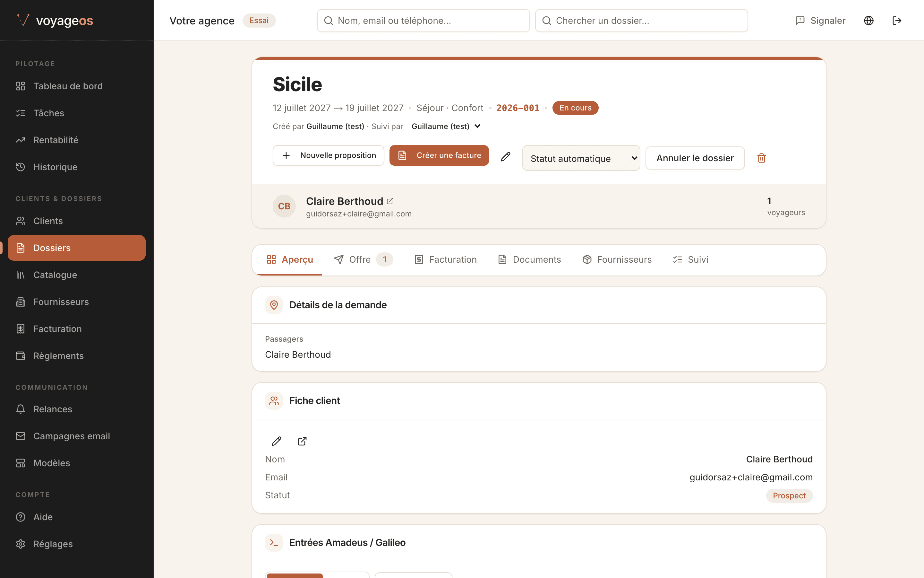Screen dimensions: 924x578
Task: Focus the Chercher un dossier search field
Action: tap(641, 21)
